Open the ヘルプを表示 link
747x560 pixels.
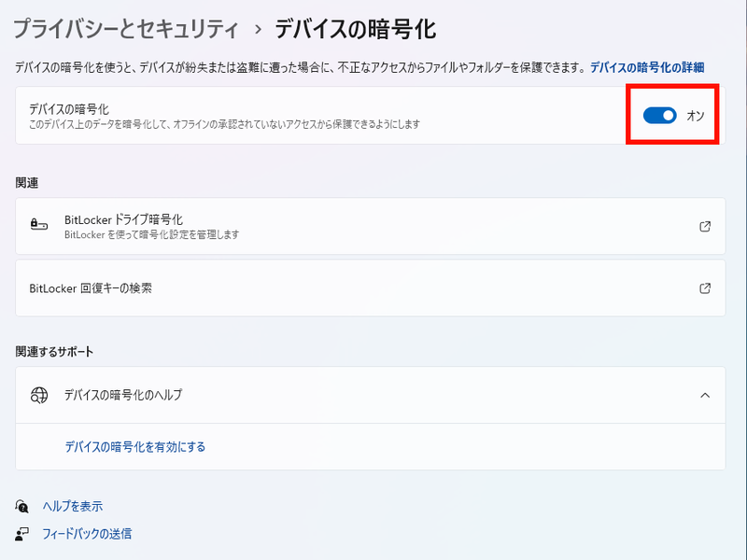tap(73, 506)
